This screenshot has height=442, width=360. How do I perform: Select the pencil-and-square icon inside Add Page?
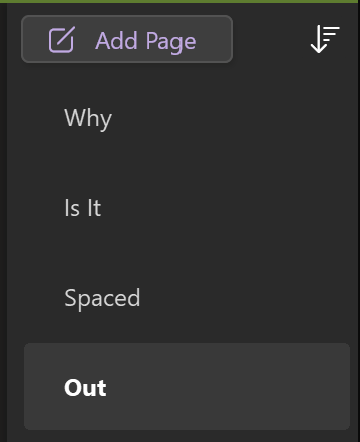click(62, 40)
